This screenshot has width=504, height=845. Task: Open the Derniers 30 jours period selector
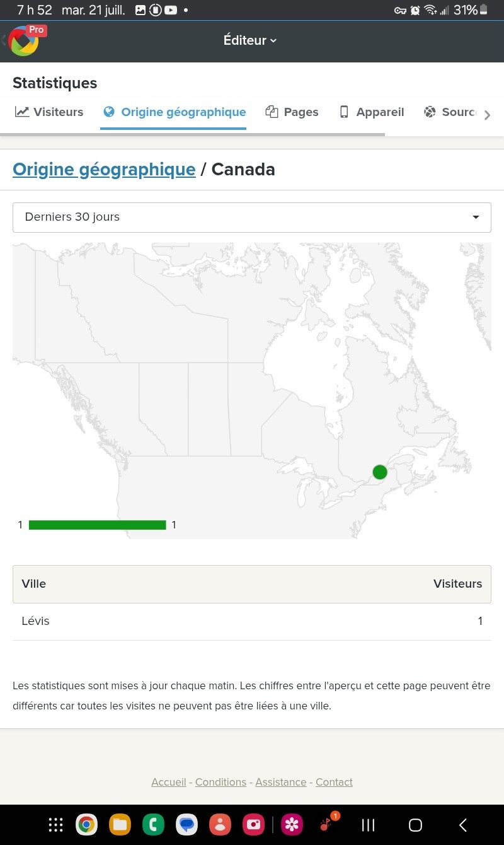coord(252,217)
